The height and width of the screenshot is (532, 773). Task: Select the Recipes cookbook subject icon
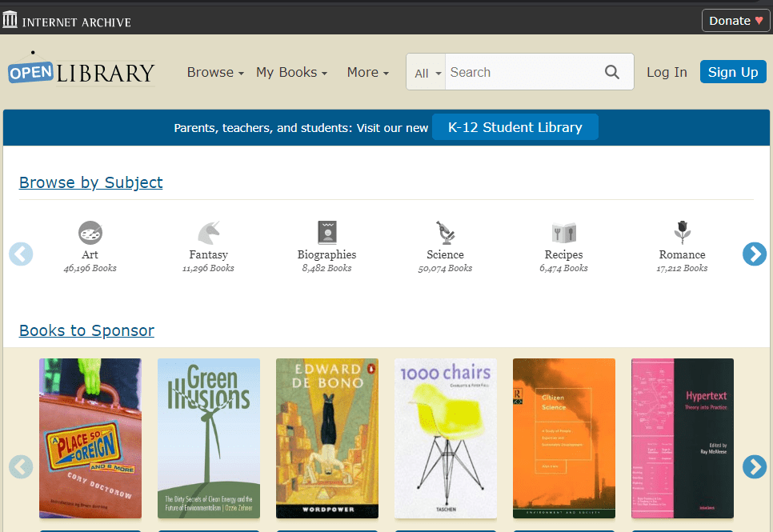click(x=563, y=233)
